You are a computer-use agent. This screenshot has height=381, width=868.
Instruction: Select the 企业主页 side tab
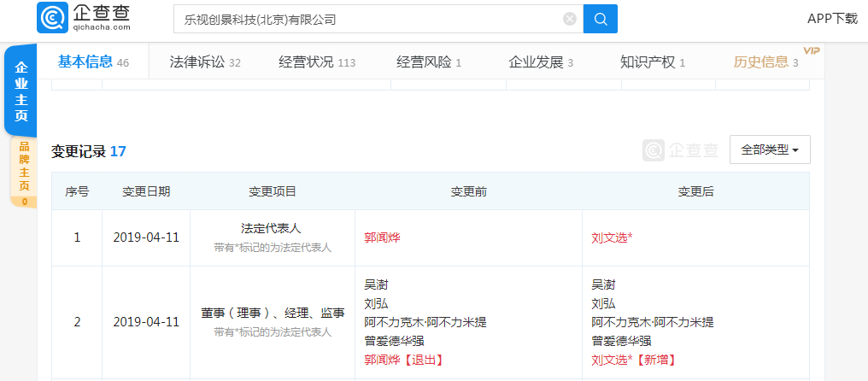coord(21,92)
